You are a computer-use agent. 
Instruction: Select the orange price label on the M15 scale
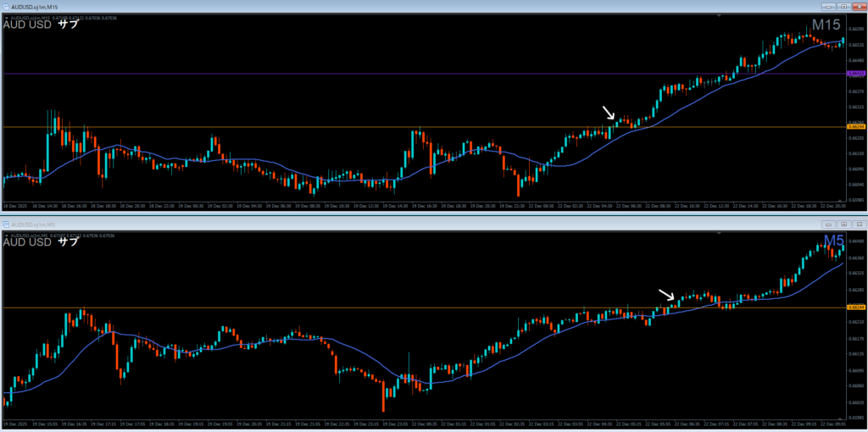(x=856, y=126)
